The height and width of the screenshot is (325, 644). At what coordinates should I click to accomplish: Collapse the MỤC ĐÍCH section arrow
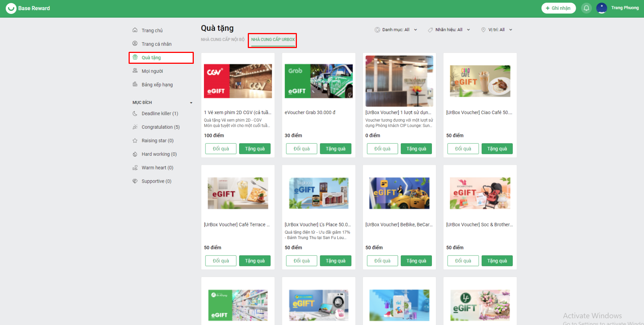[x=191, y=103]
